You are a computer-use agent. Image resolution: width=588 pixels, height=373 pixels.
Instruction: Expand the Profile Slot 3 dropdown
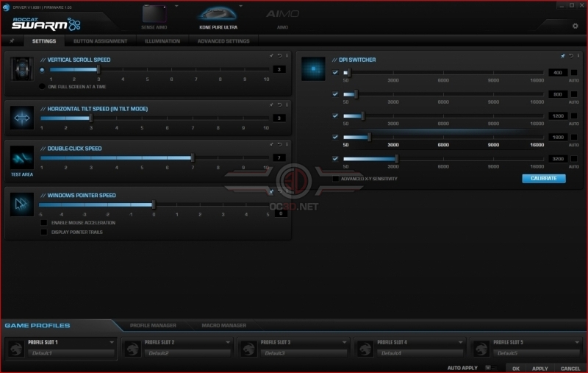(344, 342)
